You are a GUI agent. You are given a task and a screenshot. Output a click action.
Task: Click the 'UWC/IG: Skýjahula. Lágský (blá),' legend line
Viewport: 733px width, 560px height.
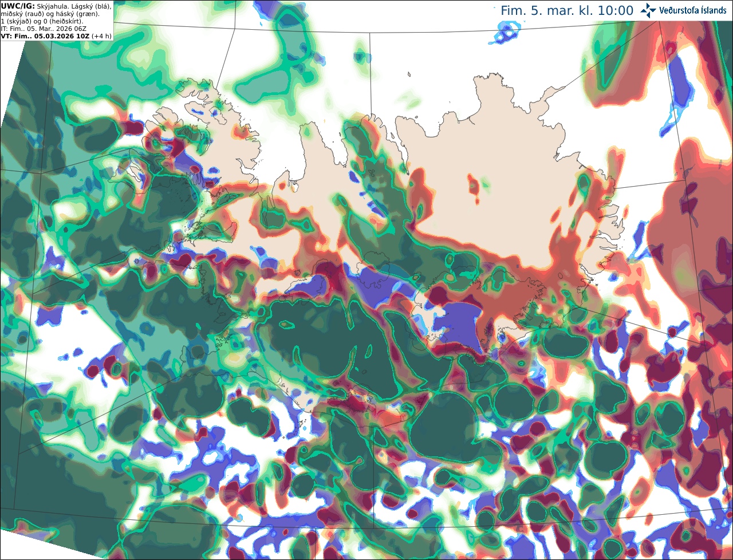(56, 6)
